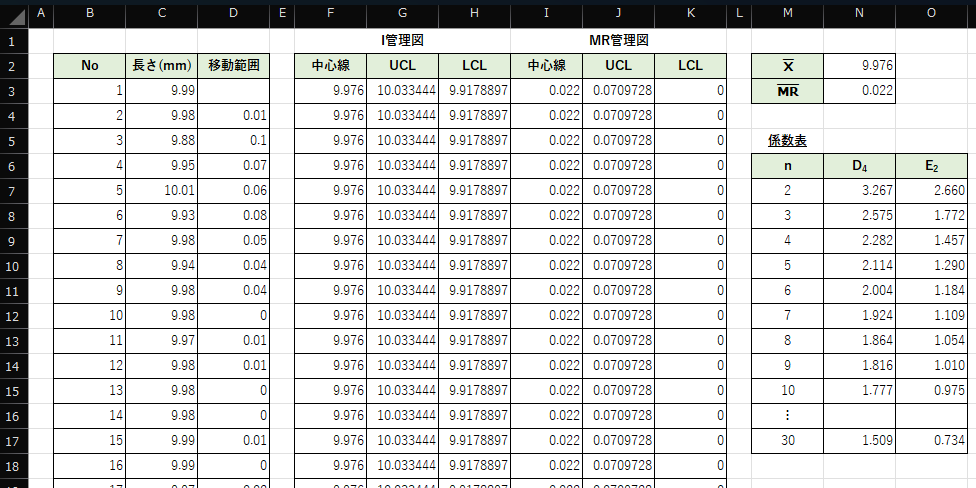Image resolution: width=976 pixels, height=488 pixels.
Task: Click MR chart 中心線 header in I2
Action: click(x=547, y=66)
